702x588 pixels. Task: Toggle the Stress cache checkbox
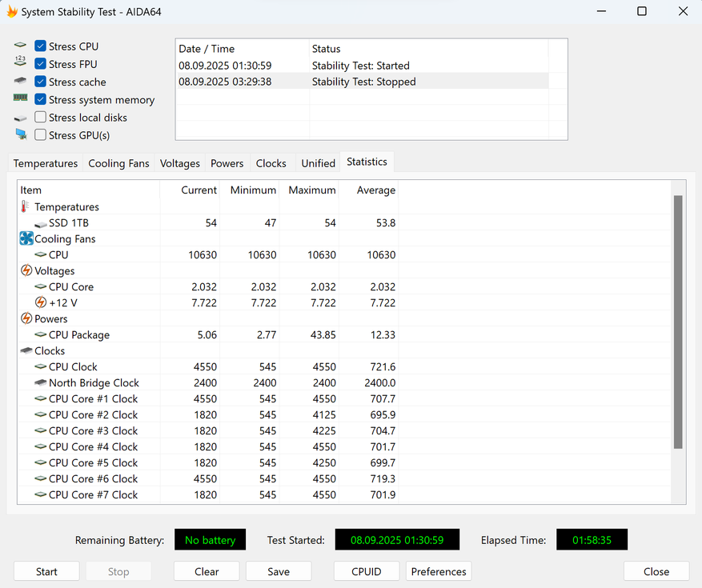41,82
